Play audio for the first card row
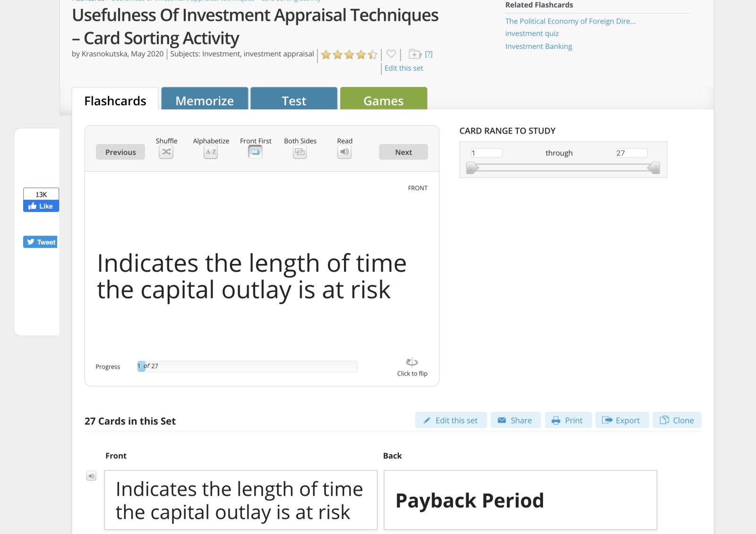This screenshot has height=534, width=756. point(91,476)
